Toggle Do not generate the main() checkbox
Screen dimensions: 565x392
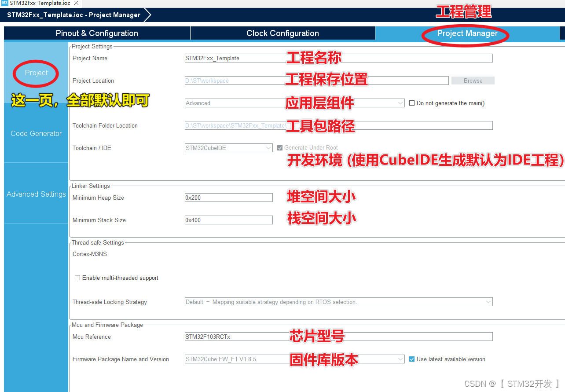pyautogui.click(x=412, y=103)
